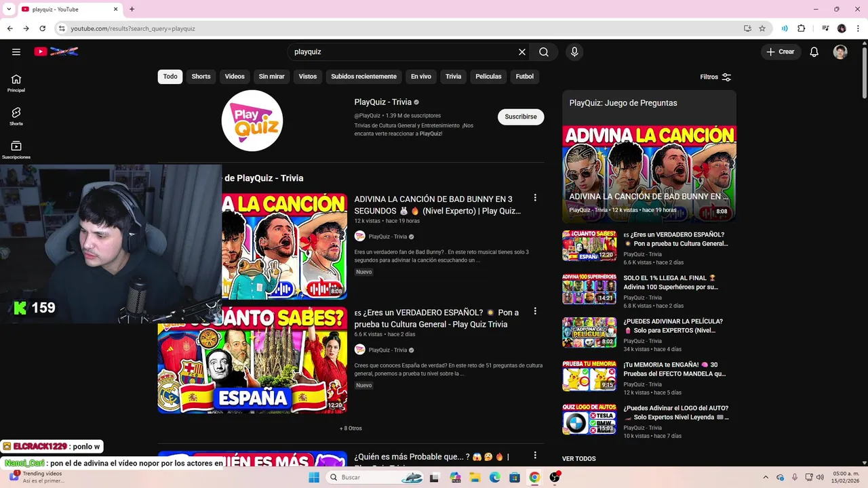Open a new browser tab
Screen dimensions: 868x488
click(x=132, y=9)
